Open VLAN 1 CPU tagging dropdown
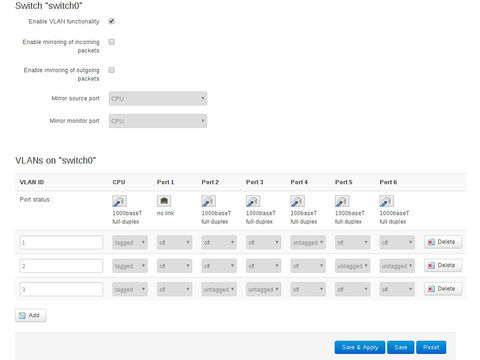The image size is (480, 360). 130,242
